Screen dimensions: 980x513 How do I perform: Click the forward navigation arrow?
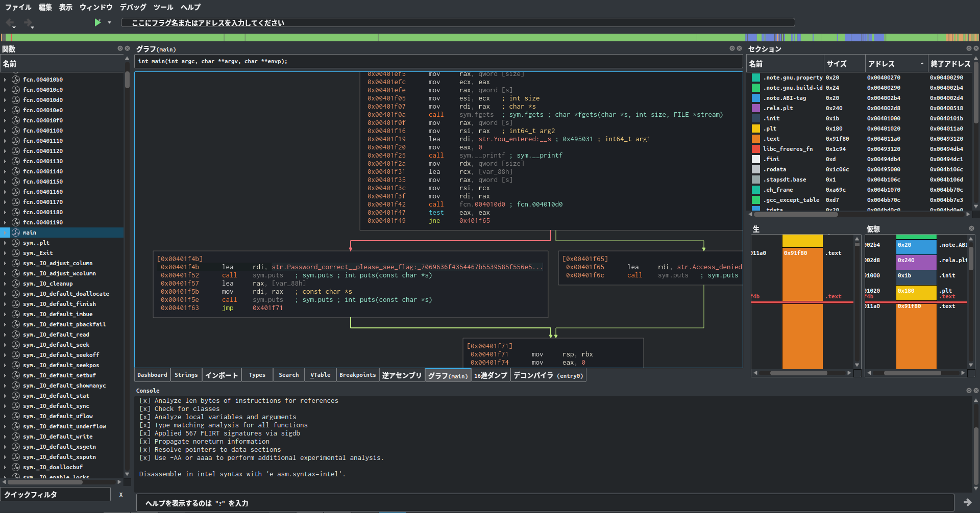(28, 22)
